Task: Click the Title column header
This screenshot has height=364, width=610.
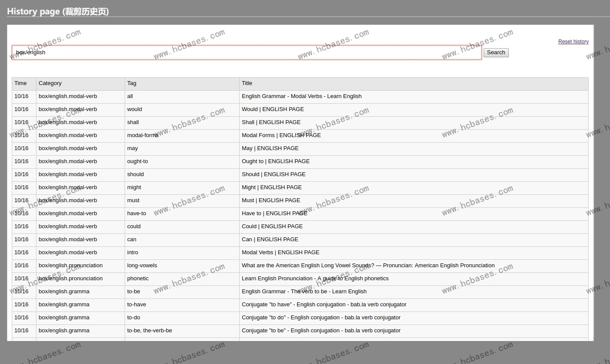Action: click(x=414, y=84)
